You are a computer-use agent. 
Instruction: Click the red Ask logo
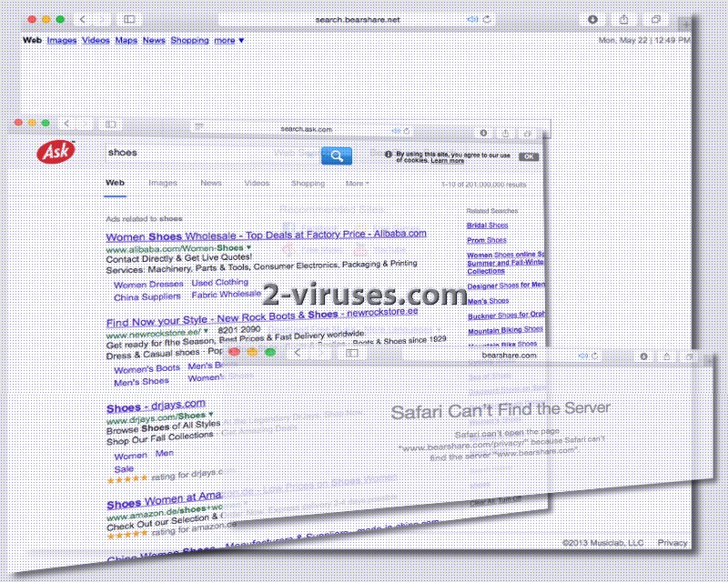[x=56, y=153]
